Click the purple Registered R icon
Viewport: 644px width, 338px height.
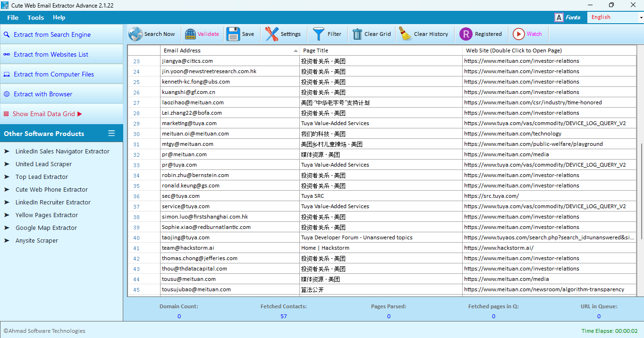click(466, 34)
